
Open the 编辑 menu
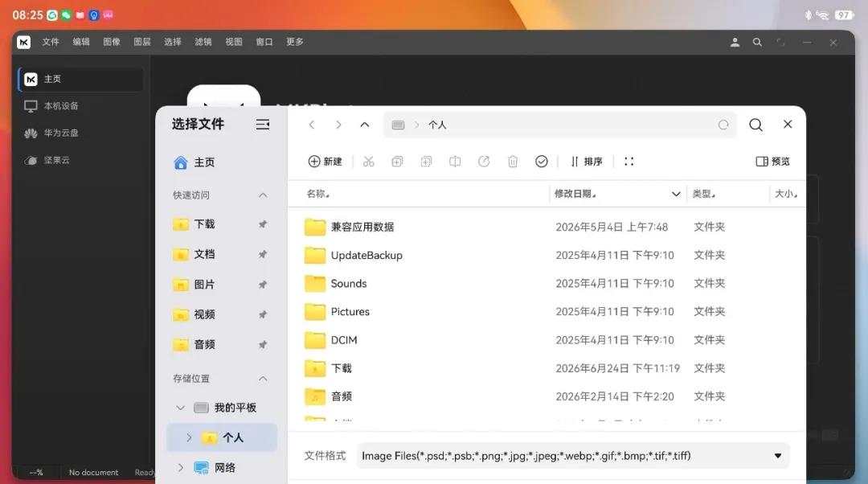81,42
